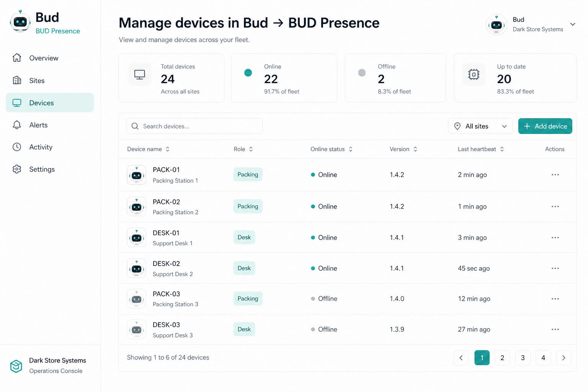
Task: Click the Offline status of DESK-03
Action: pos(324,329)
